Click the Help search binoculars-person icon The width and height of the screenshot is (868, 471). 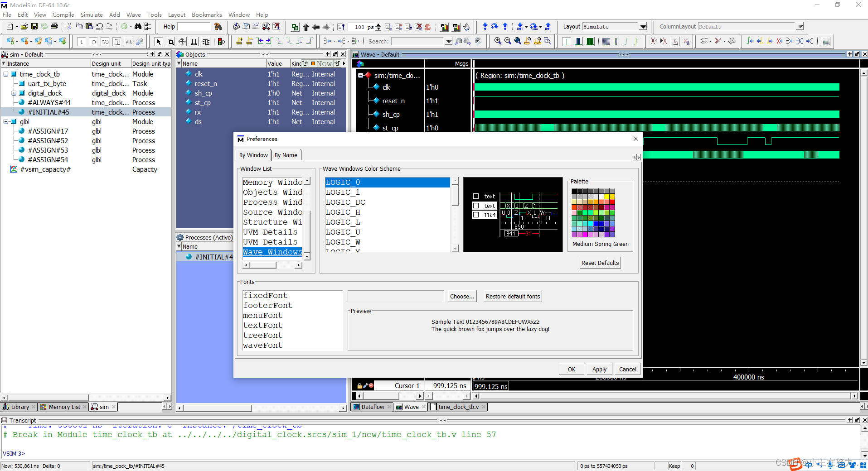click(217, 26)
